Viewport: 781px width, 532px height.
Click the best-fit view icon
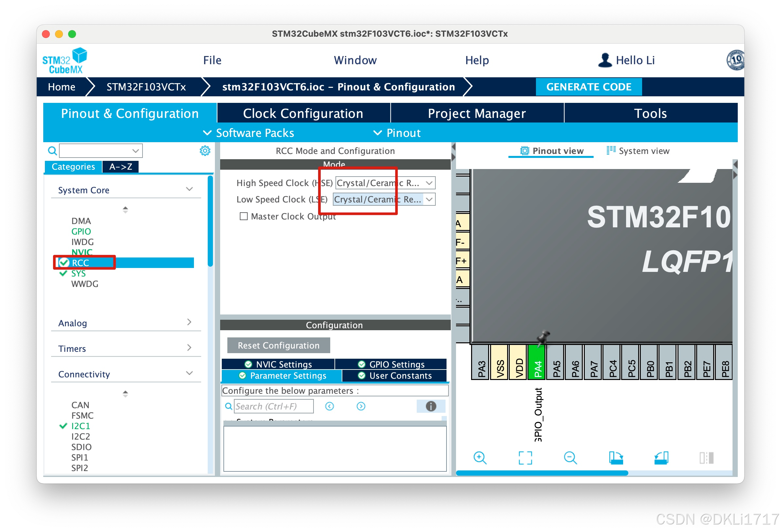tap(525, 458)
